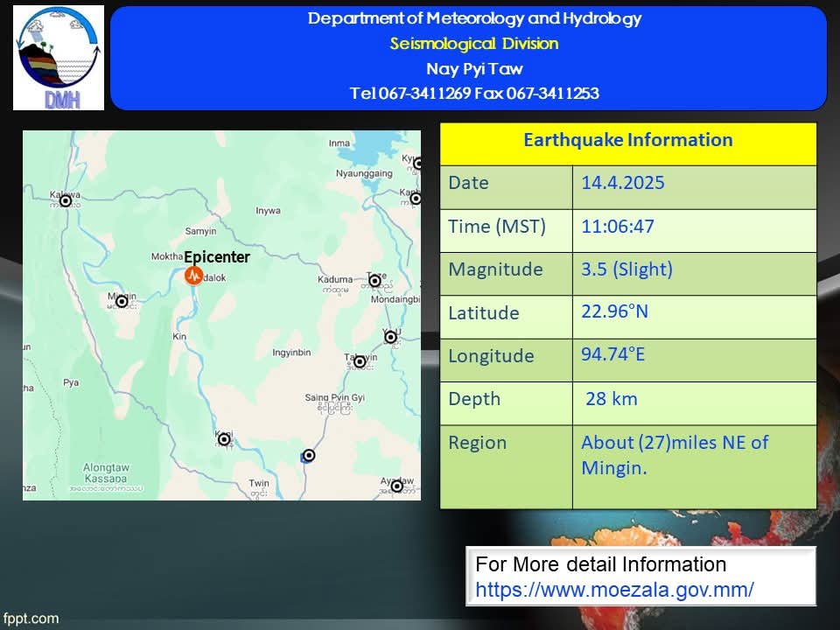Click the Mondaingbin place label on map
Screen dimensions: 840x630
point(395,299)
